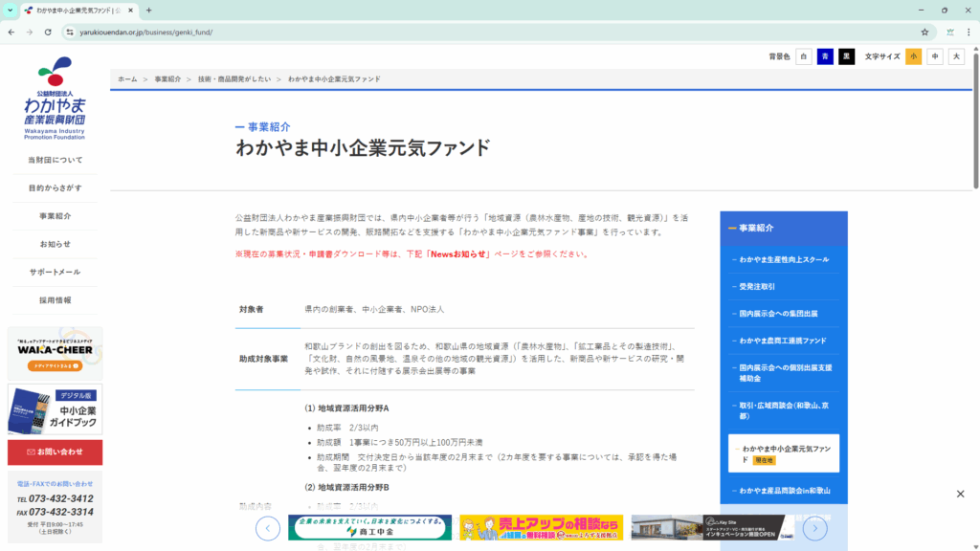Switch background color to the blue 青 swatch
This screenshot has width=980, height=551.
pos(825,56)
